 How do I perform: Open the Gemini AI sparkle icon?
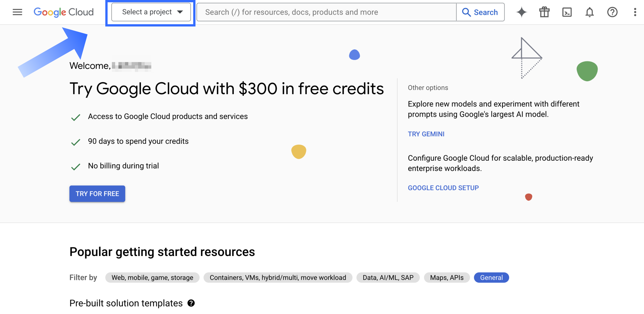coord(521,12)
